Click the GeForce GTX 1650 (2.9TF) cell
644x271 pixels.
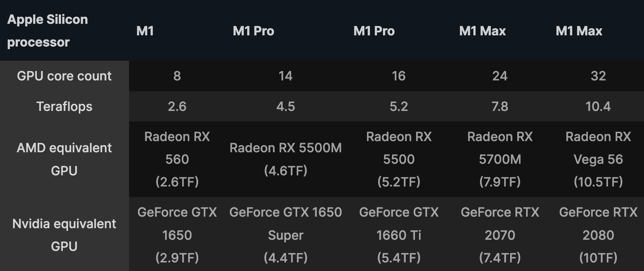coord(177,235)
